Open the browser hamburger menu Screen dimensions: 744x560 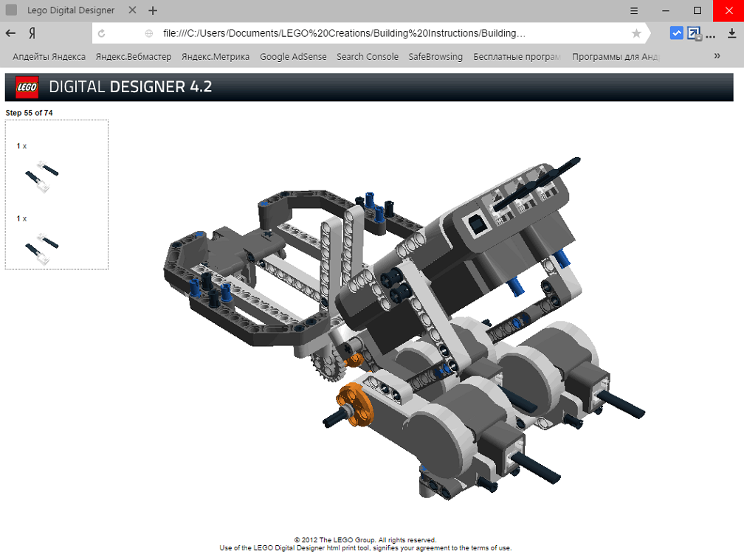[x=634, y=10]
